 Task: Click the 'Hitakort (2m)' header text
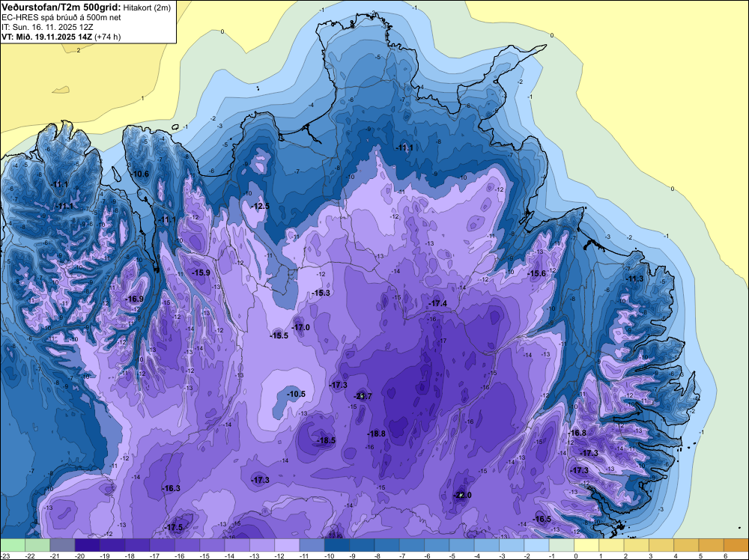tap(146, 7)
